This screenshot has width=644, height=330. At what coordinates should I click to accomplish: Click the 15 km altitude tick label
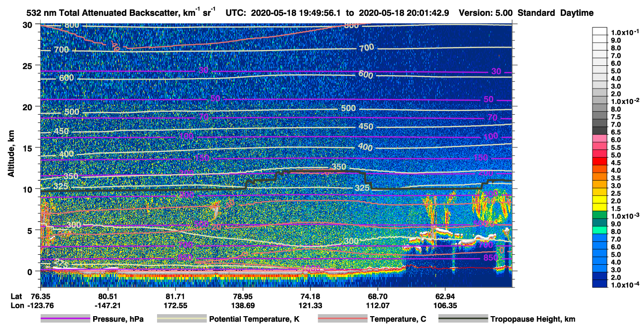coord(29,147)
